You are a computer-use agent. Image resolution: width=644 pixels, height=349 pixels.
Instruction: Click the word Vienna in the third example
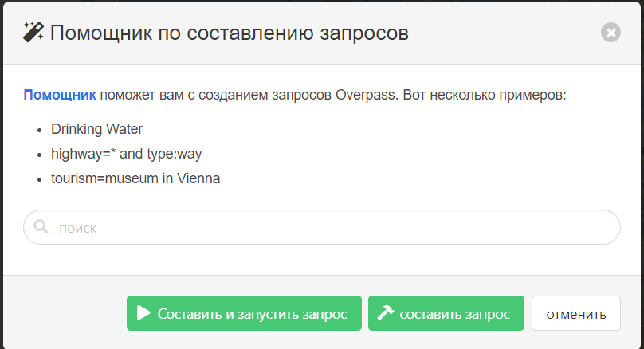198,178
